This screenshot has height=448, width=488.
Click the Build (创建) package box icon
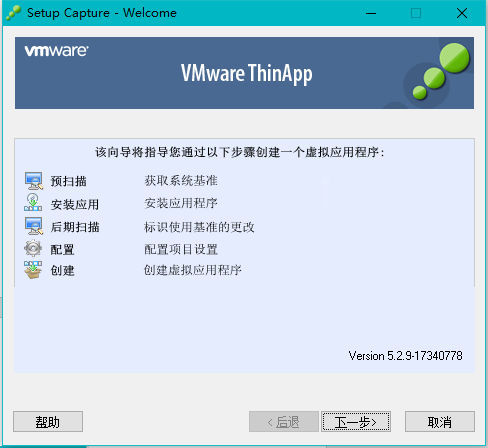coord(33,270)
